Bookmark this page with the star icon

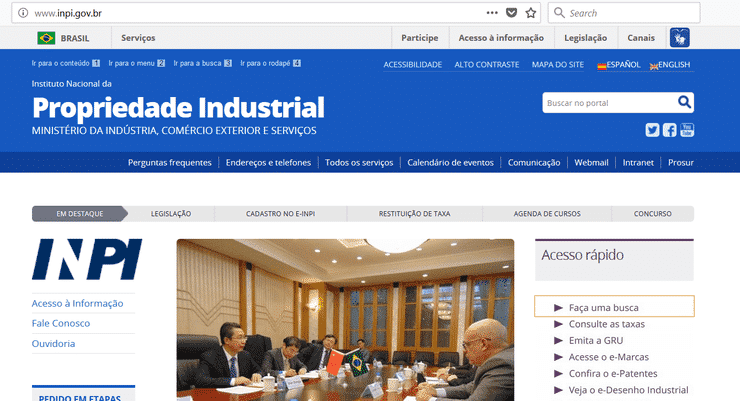[x=530, y=13]
